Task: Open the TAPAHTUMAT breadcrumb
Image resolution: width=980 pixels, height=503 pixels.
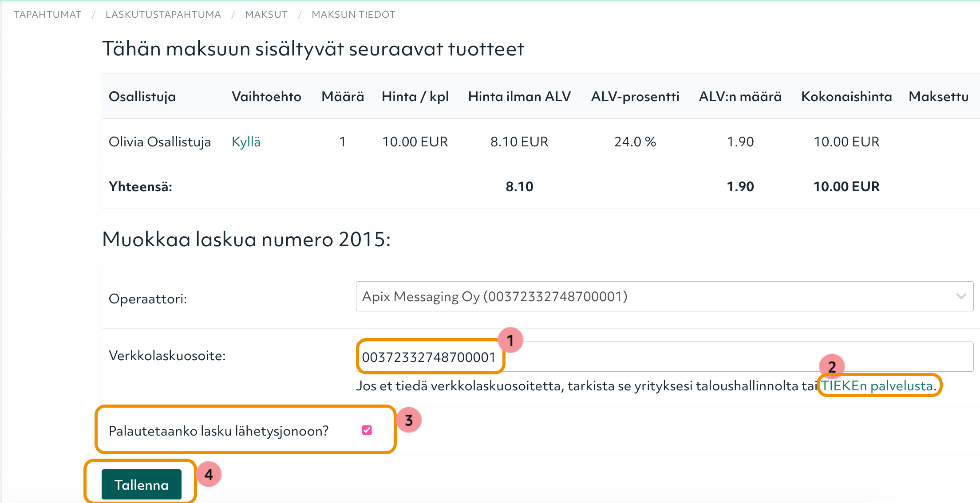Action: [47, 15]
